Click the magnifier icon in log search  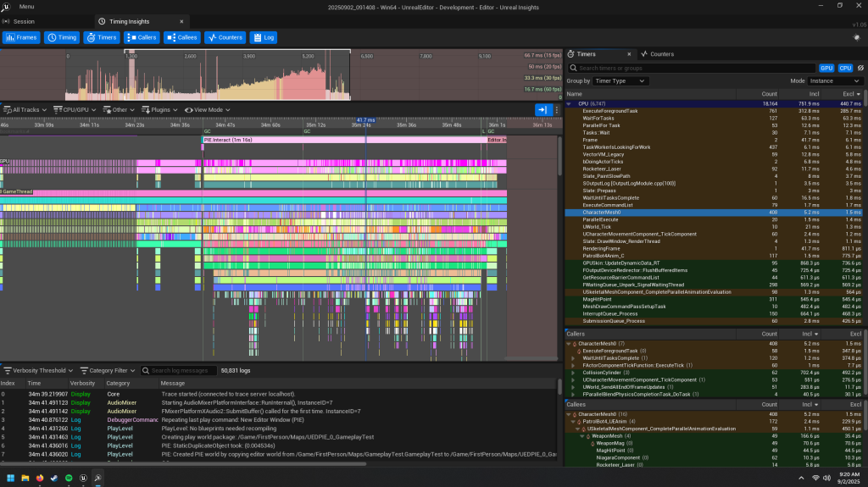146,370
